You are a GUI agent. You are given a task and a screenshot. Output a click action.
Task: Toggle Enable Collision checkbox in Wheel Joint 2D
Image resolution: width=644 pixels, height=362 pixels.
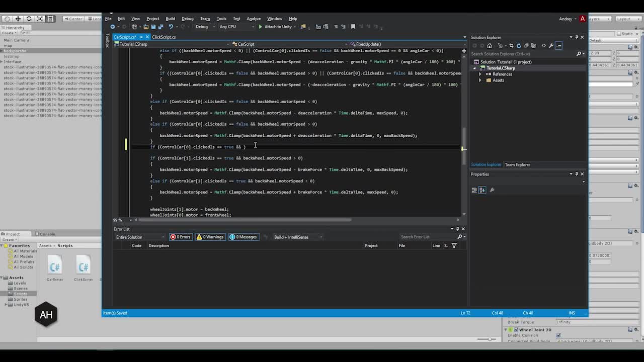558,335
